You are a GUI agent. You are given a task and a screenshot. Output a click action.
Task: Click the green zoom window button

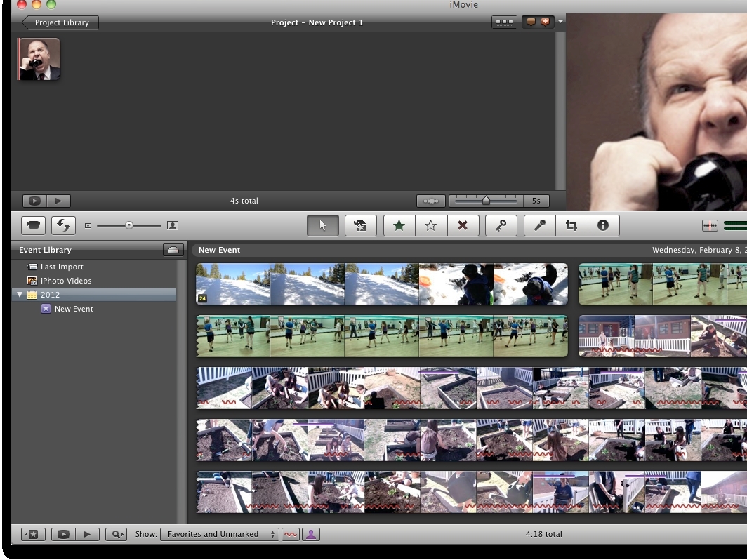(51, 4)
